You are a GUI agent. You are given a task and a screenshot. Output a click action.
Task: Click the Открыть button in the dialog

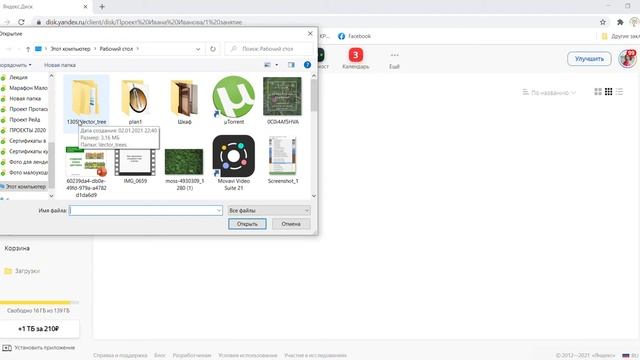pyautogui.click(x=247, y=224)
